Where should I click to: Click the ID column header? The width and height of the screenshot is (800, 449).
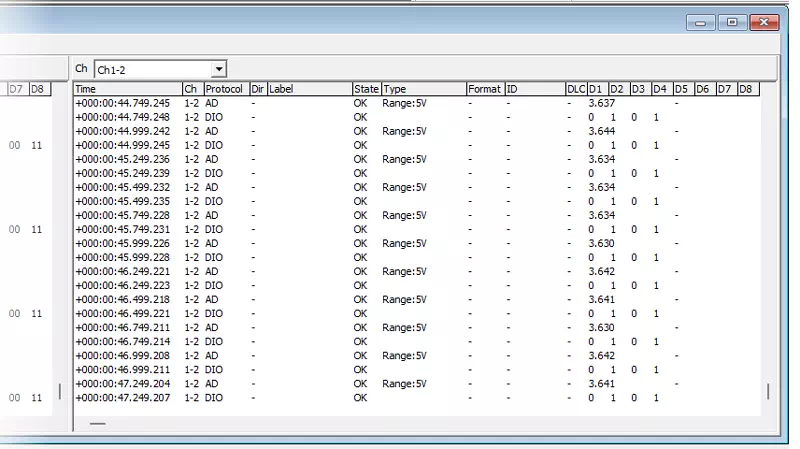[534, 89]
